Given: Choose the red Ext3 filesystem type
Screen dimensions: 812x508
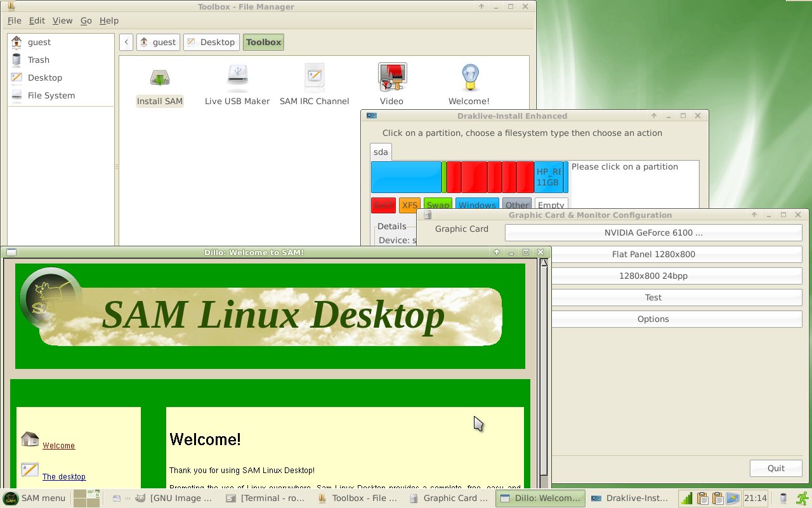Looking at the screenshot, I should pyautogui.click(x=383, y=204).
